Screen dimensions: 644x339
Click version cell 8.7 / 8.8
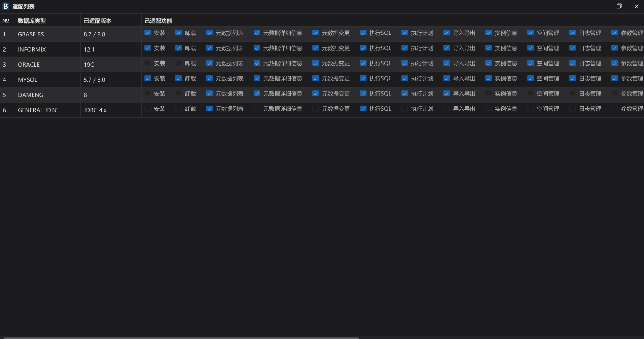pos(111,34)
